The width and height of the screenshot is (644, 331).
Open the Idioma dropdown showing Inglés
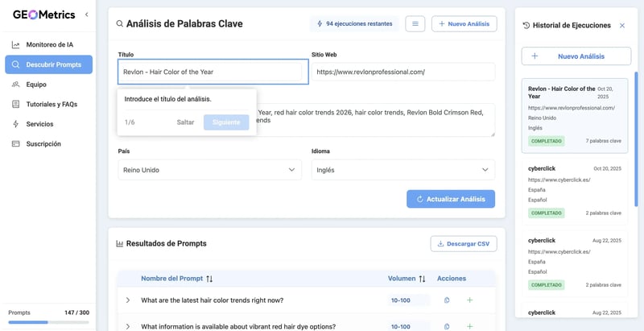[x=402, y=170]
